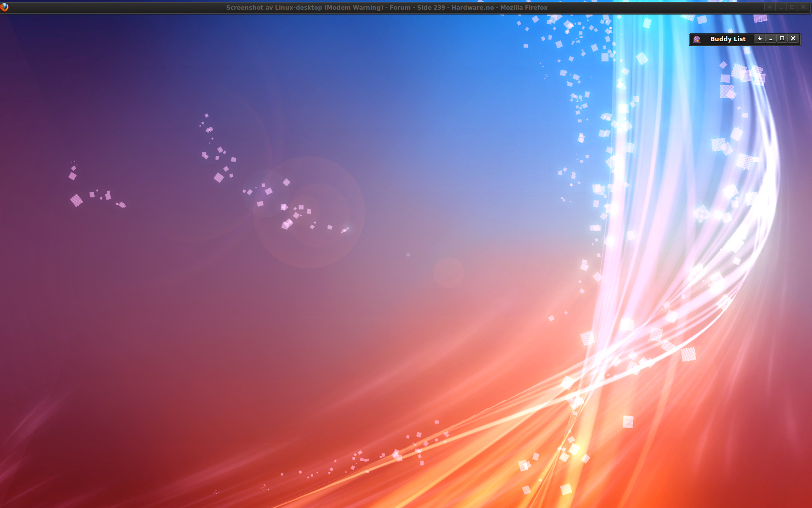
Task: Close the Mozilla Firefox window
Action: pyautogui.click(x=803, y=7)
